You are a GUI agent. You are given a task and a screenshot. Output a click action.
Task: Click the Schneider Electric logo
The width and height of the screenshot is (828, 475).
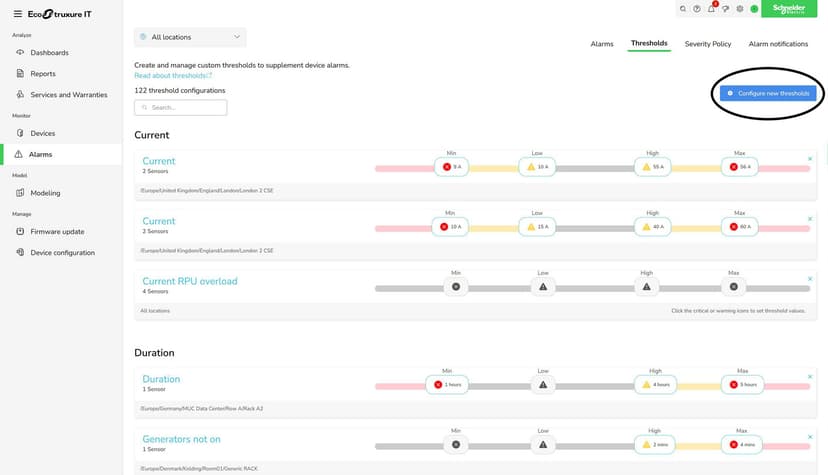tap(789, 8)
